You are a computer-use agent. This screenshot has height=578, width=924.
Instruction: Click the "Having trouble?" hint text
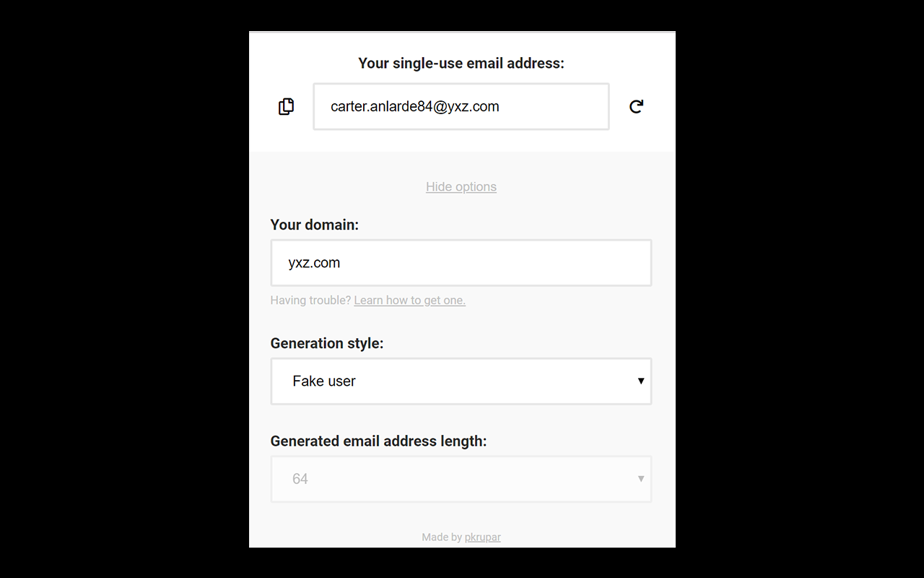point(310,301)
